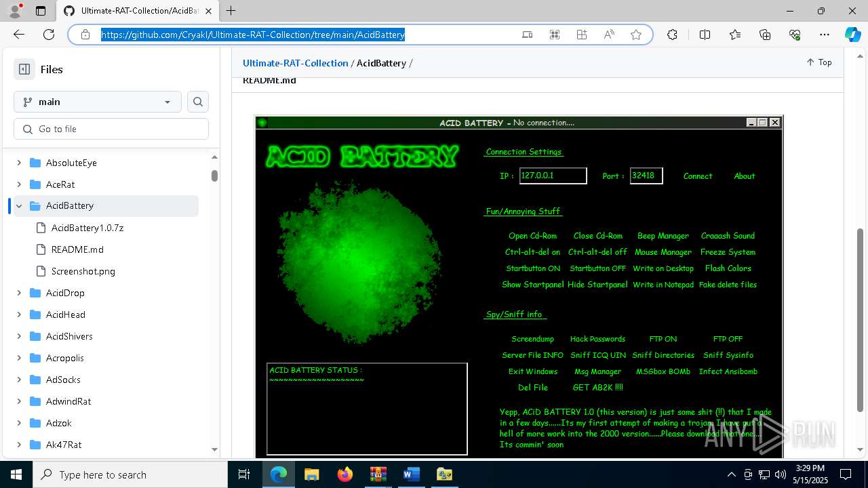
Task: Expand the AcidHead folder
Action: 19,314
